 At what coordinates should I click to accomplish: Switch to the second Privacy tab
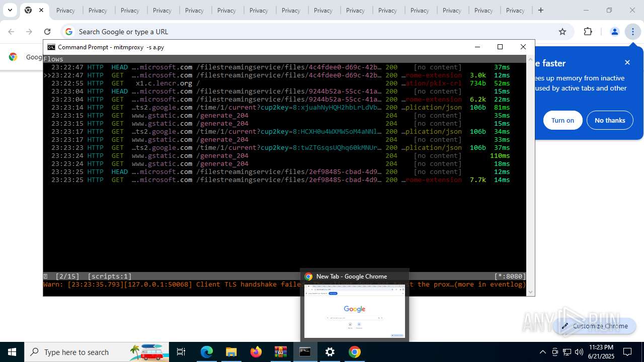pyautogui.click(x=98, y=10)
